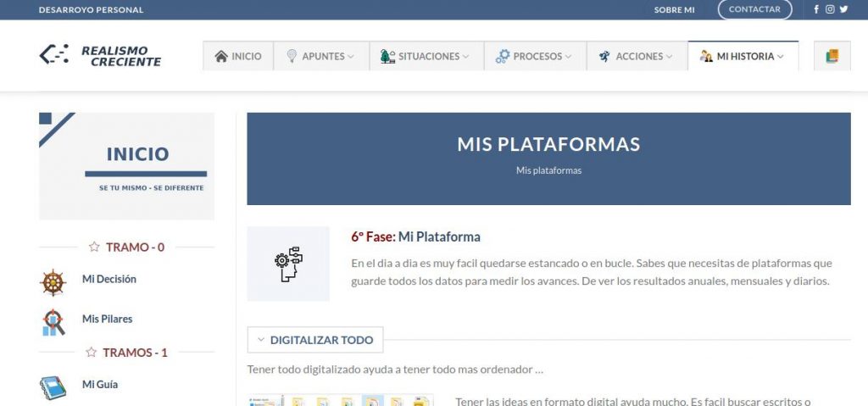Click the ship wheel Mi Decisión icon
Image resolution: width=868 pixels, height=406 pixels.
point(53,281)
